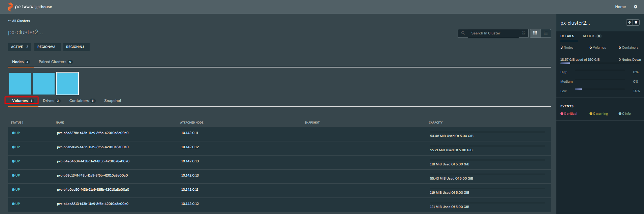The height and width of the screenshot is (214, 644).
Task: Focus the Search In Cluster field
Action: (493, 33)
